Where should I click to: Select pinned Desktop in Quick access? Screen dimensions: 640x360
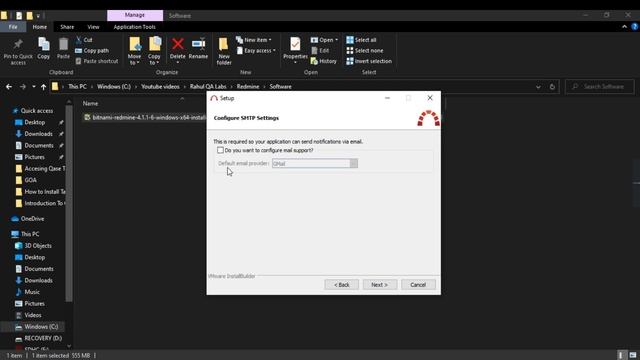(x=35, y=122)
